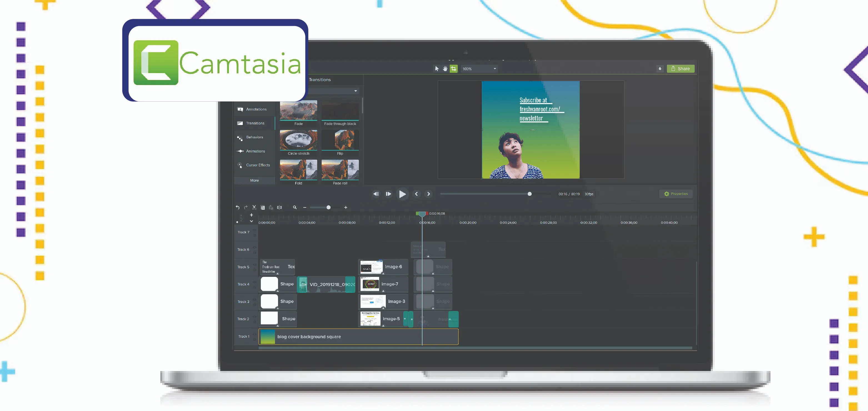
Task: Open the transitions type filter dropdown
Action: (334, 91)
